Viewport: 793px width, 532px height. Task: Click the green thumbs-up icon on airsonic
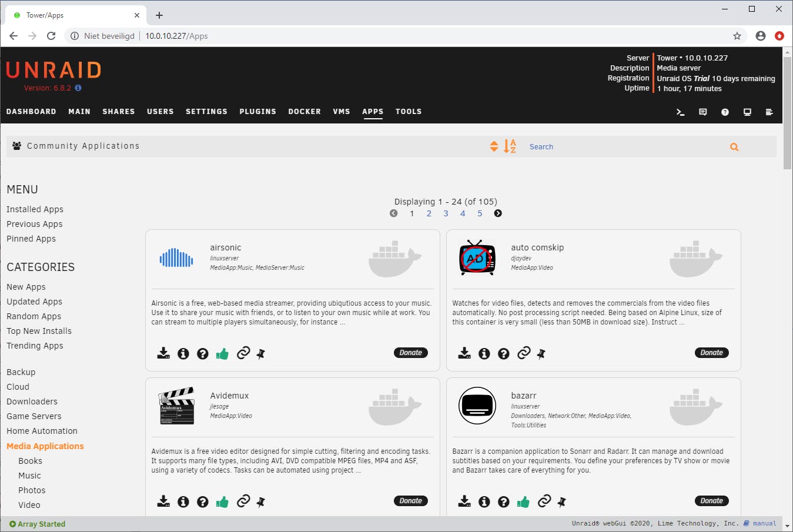pyautogui.click(x=222, y=353)
